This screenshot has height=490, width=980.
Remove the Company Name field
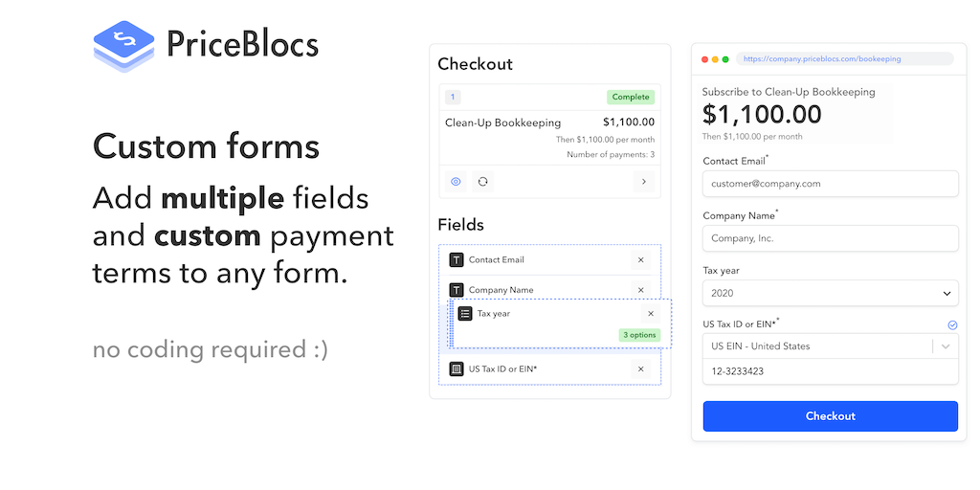[641, 290]
